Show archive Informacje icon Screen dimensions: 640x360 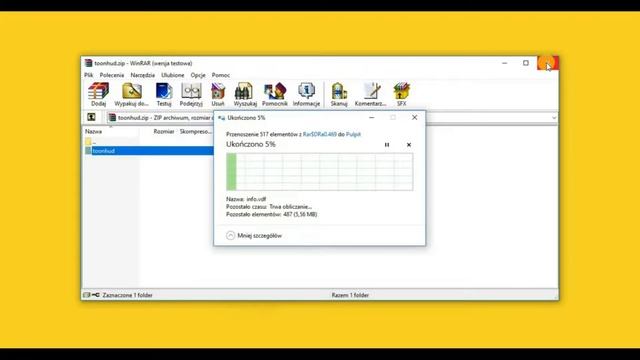pyautogui.click(x=306, y=94)
